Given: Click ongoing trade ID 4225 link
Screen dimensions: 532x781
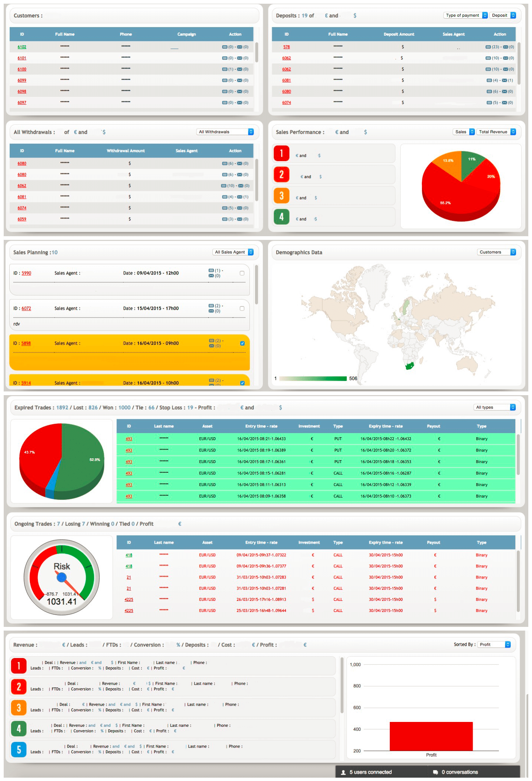Looking at the screenshot, I should (x=129, y=600).
